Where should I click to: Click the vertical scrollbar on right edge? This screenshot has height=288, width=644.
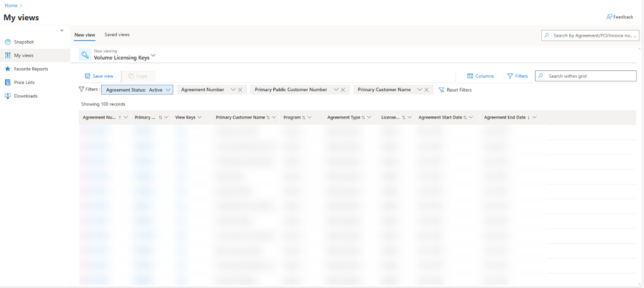coord(639,166)
